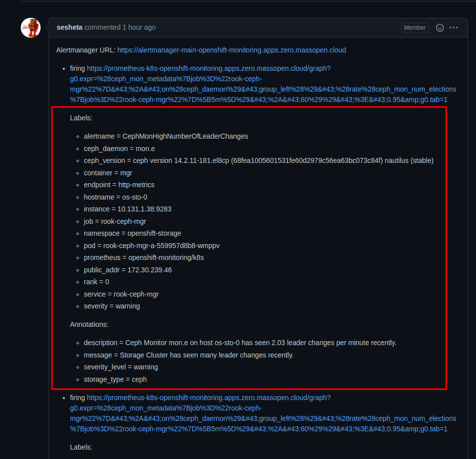Open the kebab menu for comment options
This screenshot has height=459, width=476.
[x=454, y=28]
